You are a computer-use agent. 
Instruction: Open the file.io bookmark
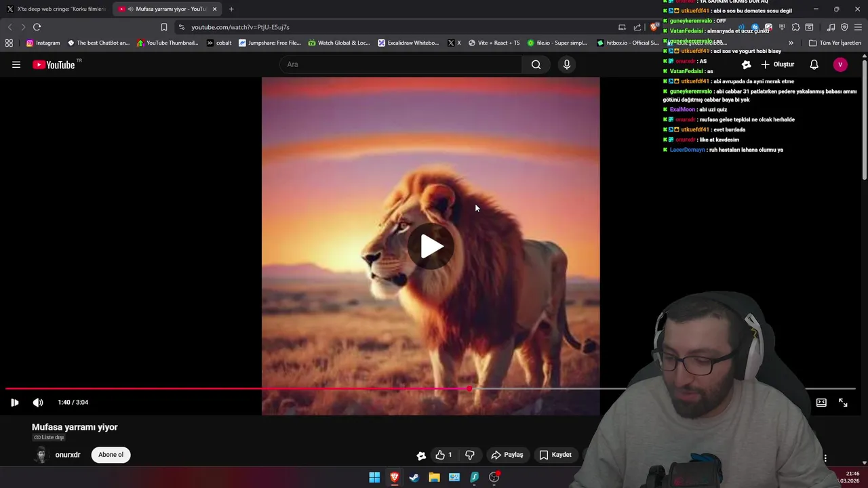point(557,43)
